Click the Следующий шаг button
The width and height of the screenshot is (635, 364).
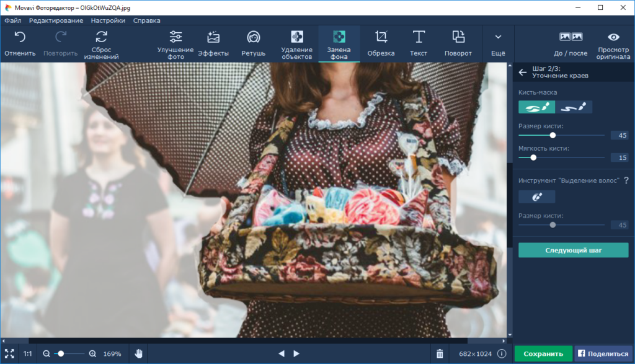click(573, 250)
